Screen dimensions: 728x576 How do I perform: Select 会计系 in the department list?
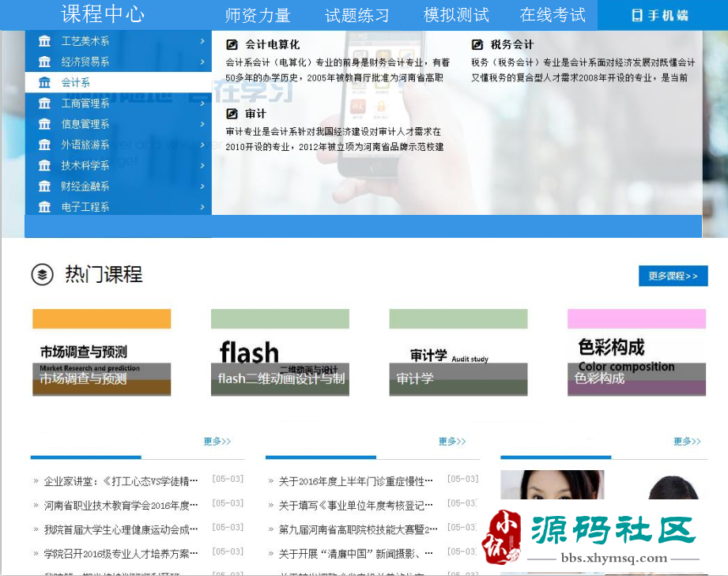pos(119,83)
